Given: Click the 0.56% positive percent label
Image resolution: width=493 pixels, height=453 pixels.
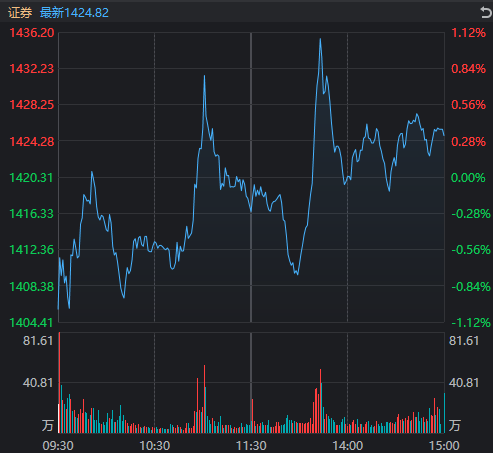Looking at the screenshot, I should 468,105.
